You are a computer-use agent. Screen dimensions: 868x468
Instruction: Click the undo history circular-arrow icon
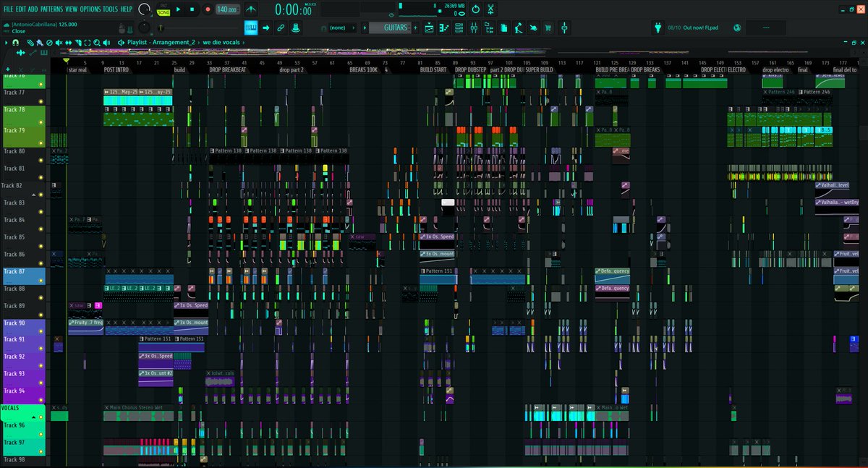click(475, 9)
